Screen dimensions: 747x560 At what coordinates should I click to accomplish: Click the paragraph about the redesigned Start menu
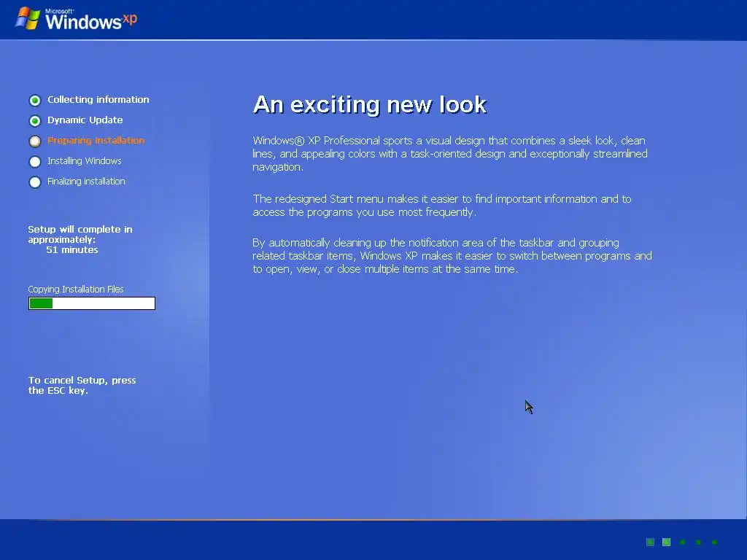point(441,205)
